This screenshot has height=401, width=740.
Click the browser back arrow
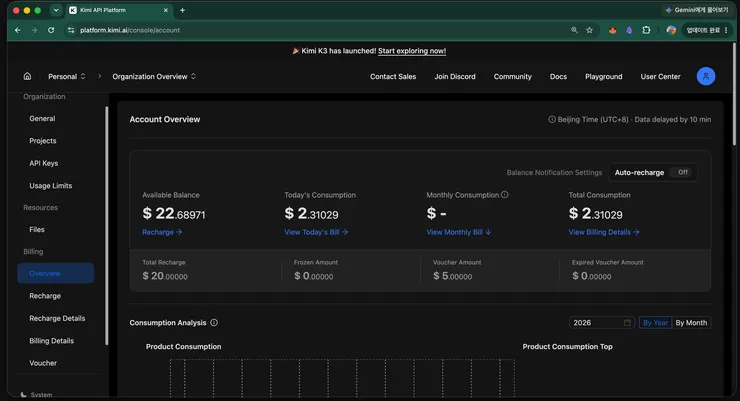tap(17, 30)
